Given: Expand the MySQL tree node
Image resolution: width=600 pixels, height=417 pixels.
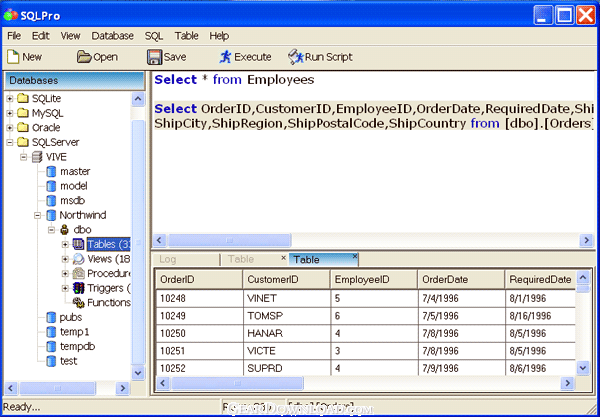Looking at the screenshot, I should pos(10,113).
